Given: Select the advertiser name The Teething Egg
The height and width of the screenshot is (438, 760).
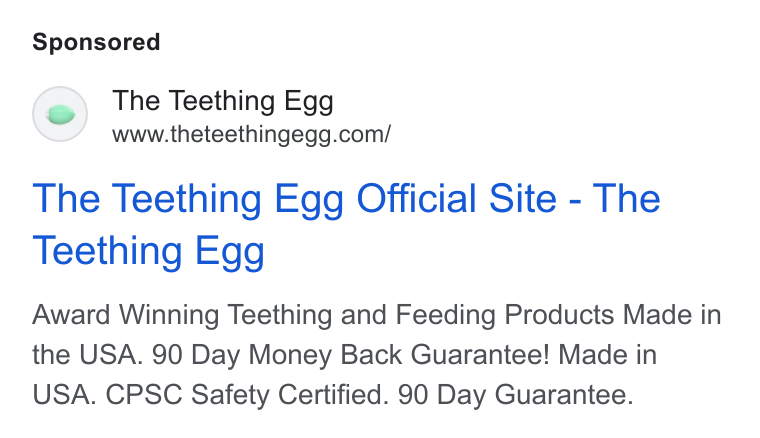Looking at the screenshot, I should tap(222, 102).
